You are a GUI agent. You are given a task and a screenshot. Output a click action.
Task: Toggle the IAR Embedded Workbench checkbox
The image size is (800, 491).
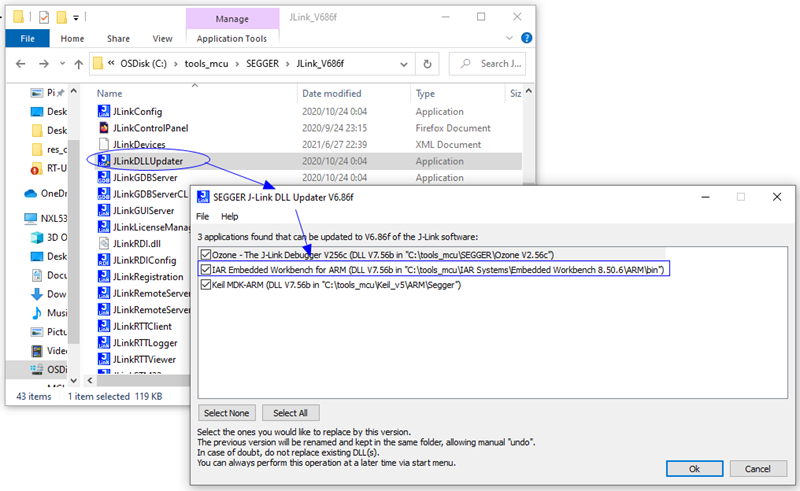click(x=206, y=270)
